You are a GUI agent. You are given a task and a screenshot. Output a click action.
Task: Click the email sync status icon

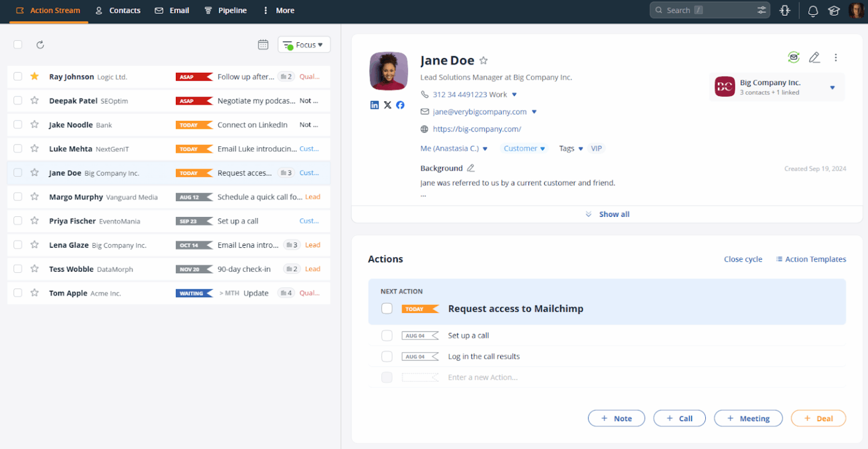pyautogui.click(x=793, y=57)
